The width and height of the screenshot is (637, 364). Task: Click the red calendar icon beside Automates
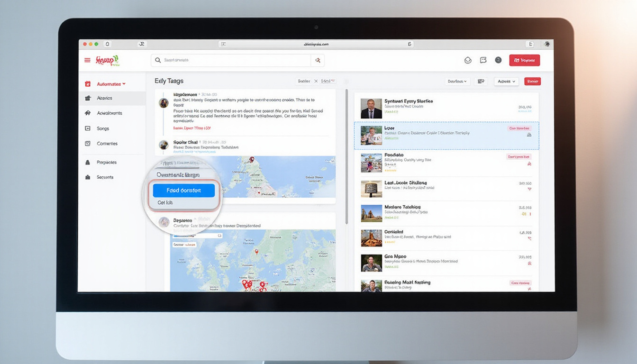87,84
